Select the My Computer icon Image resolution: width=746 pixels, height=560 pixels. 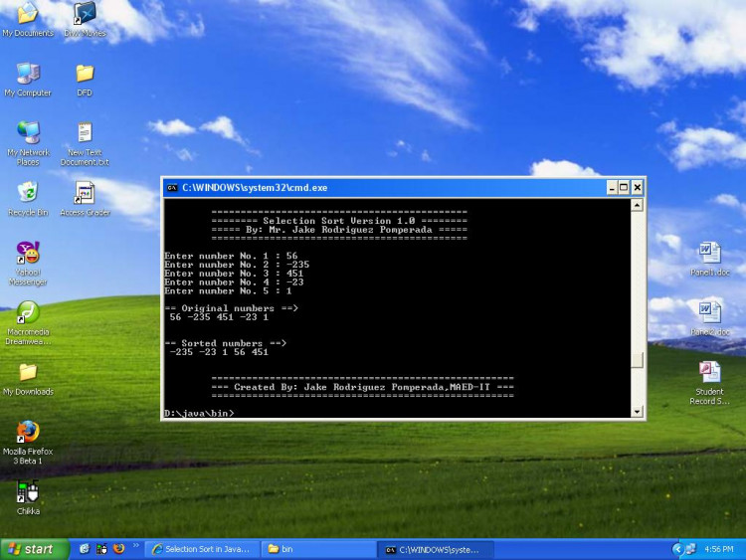[28, 80]
